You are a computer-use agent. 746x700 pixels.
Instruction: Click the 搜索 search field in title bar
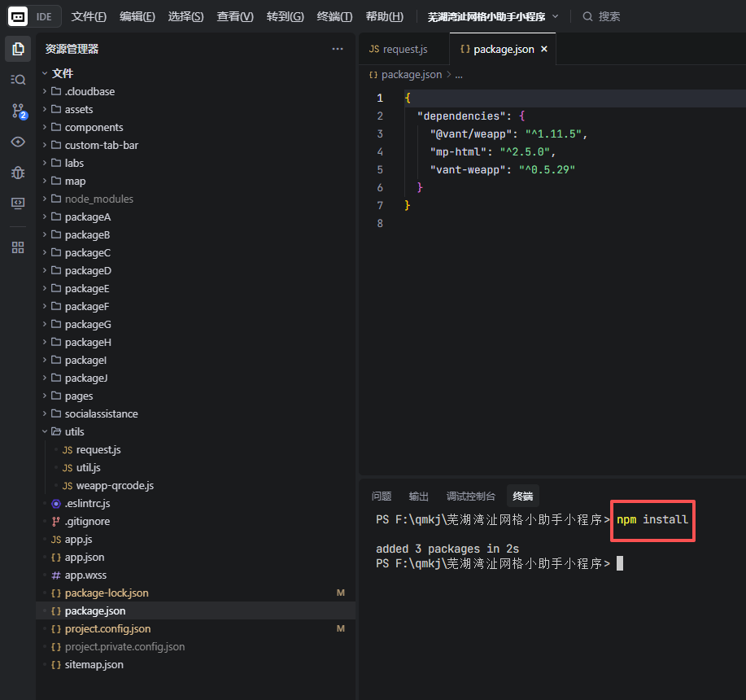click(609, 16)
